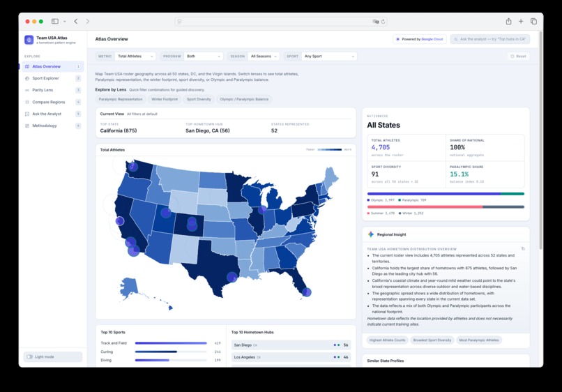Click the 4,705 total athletes value

pyautogui.click(x=380, y=147)
